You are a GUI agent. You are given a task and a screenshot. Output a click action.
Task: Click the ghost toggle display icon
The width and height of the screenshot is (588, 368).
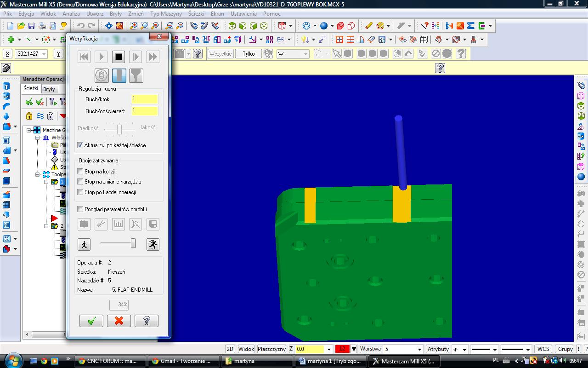[x=51, y=116]
